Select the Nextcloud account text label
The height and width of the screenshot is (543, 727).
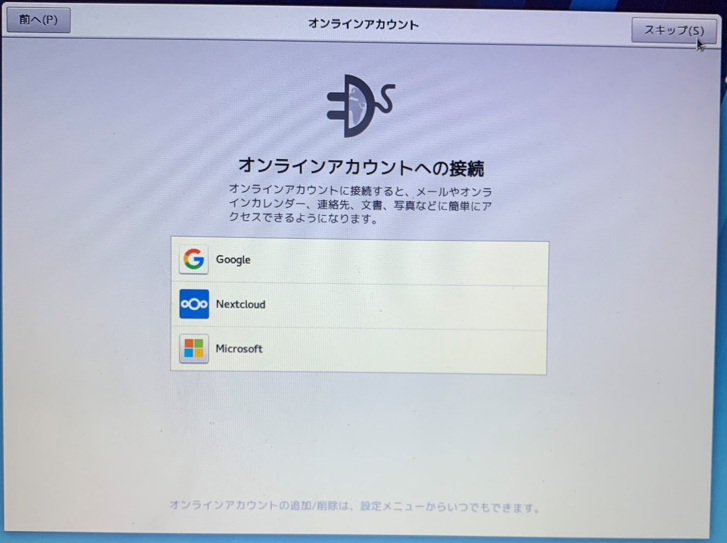click(x=241, y=304)
